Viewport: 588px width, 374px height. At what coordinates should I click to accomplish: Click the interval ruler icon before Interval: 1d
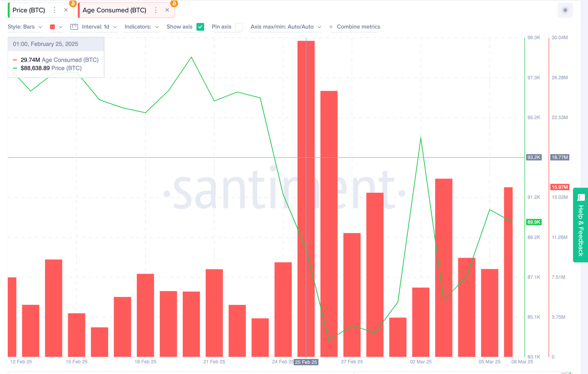[73, 27]
